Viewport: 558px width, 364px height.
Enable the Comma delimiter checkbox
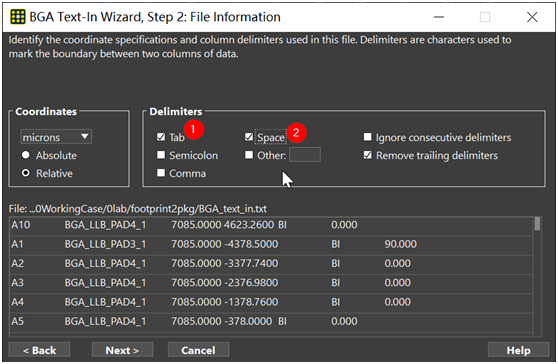click(161, 173)
